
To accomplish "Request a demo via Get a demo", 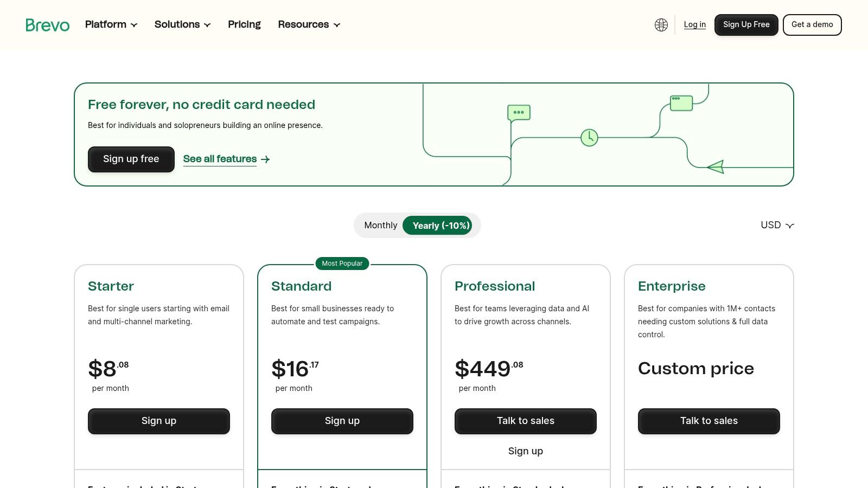I will point(812,25).
